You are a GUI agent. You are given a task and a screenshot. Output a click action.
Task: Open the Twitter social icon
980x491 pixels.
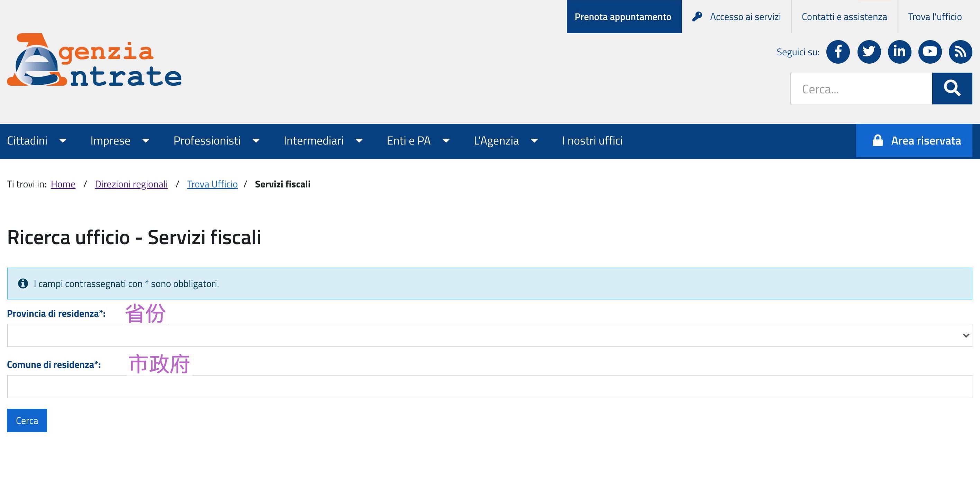(x=869, y=52)
